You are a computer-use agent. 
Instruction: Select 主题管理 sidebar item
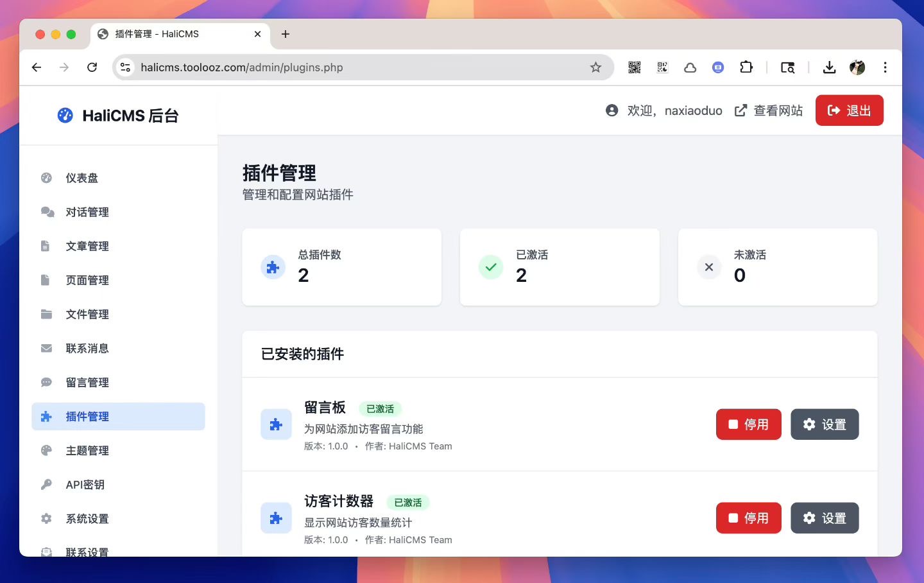(87, 451)
